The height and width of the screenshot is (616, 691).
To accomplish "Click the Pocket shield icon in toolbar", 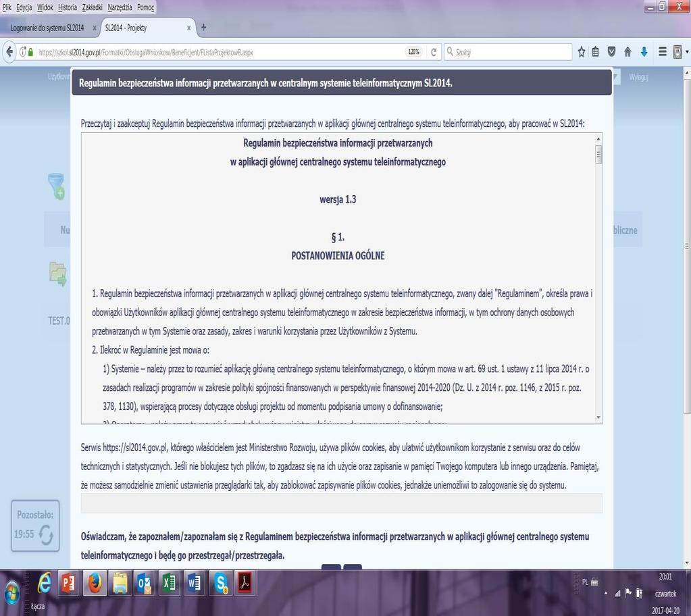I will click(611, 52).
